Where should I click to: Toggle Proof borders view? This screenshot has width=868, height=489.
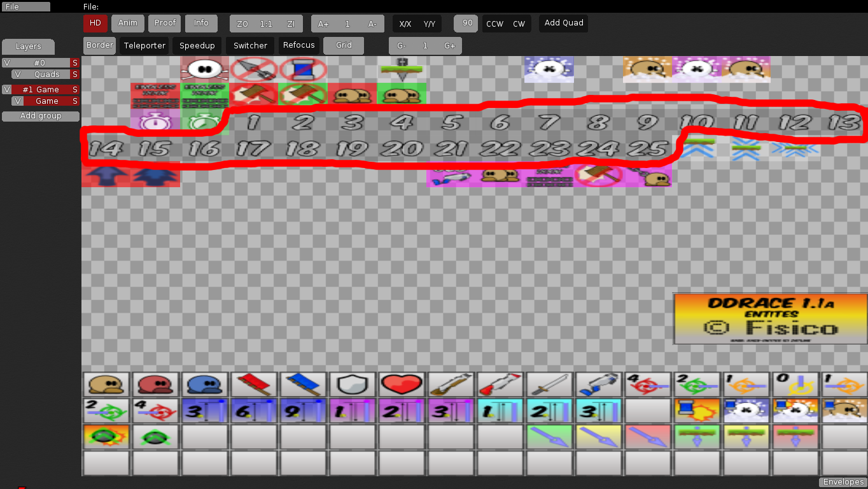coord(165,24)
